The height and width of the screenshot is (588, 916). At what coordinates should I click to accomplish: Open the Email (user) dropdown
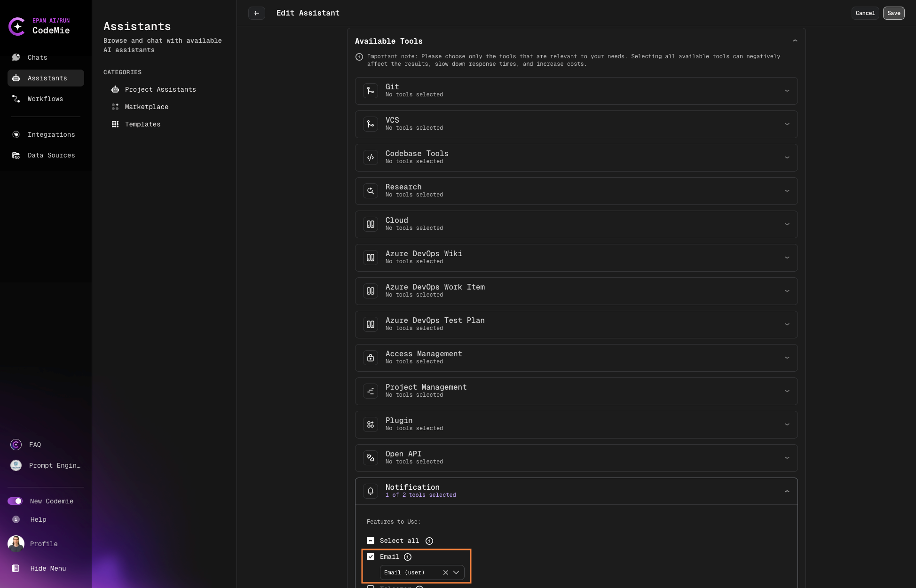pos(456,572)
